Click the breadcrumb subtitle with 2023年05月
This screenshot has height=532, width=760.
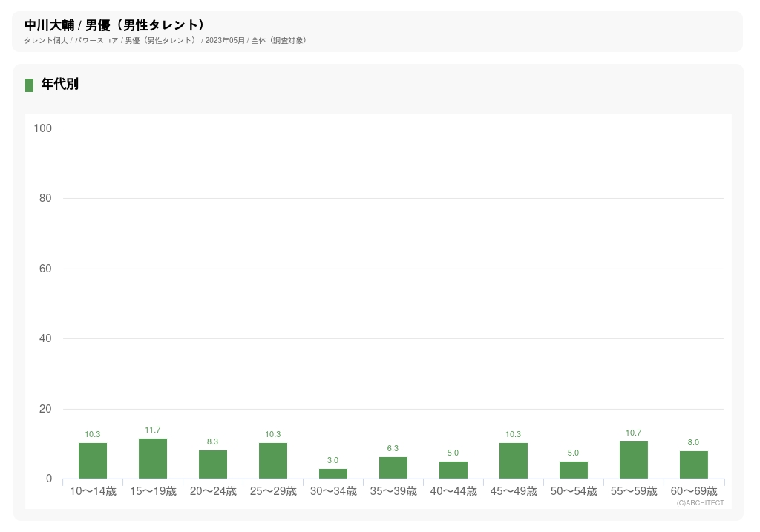(166, 41)
